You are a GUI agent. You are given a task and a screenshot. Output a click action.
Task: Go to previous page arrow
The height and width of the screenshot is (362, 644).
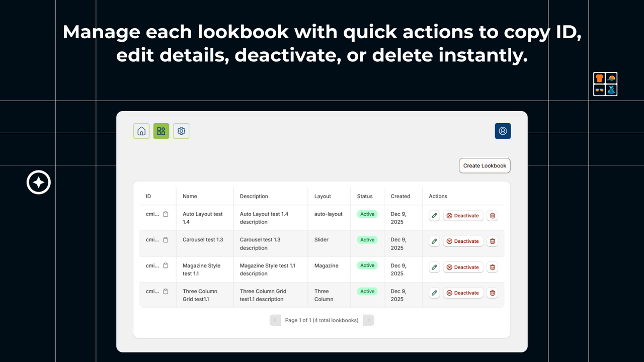[x=275, y=320]
